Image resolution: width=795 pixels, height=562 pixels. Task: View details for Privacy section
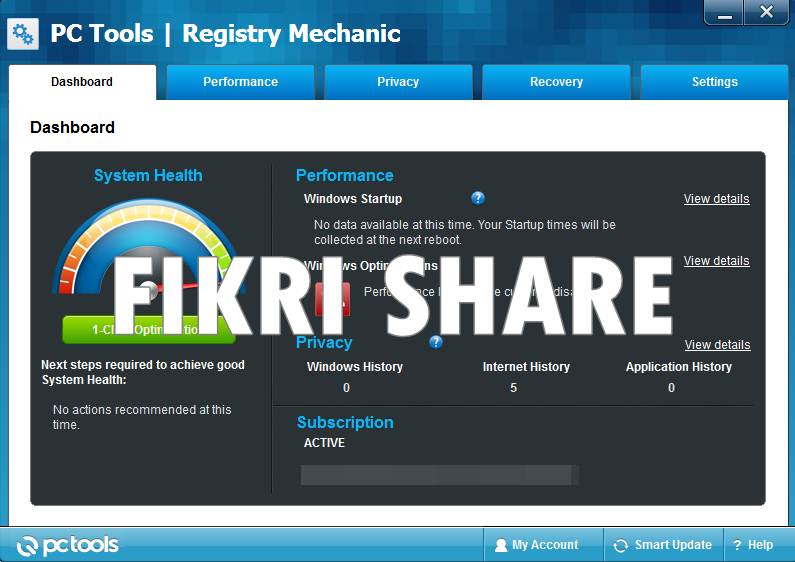pos(717,344)
